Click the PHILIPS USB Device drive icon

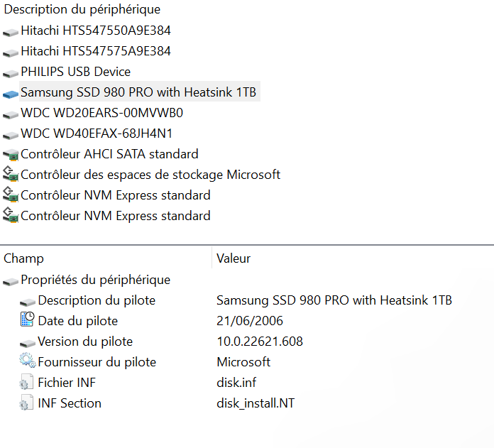click(11, 72)
